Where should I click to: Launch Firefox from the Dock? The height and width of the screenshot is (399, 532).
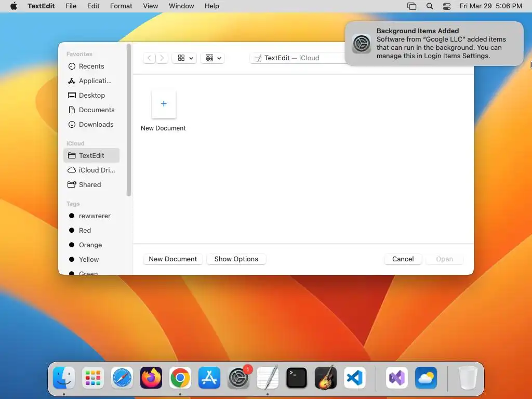[x=151, y=378]
